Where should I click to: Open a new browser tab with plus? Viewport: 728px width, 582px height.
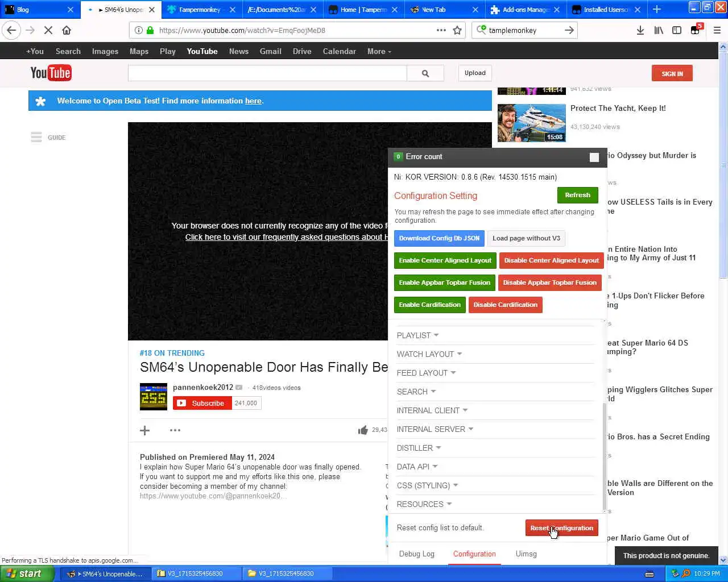click(657, 9)
